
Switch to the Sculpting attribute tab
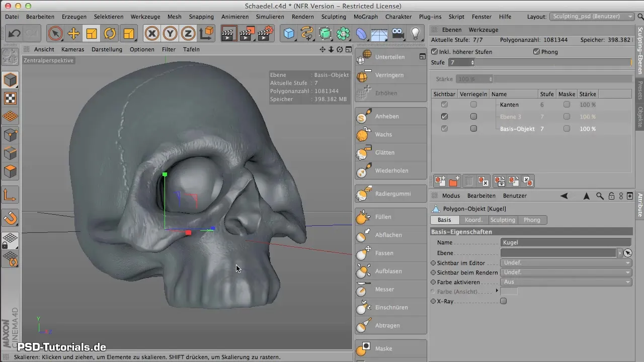[503, 220]
